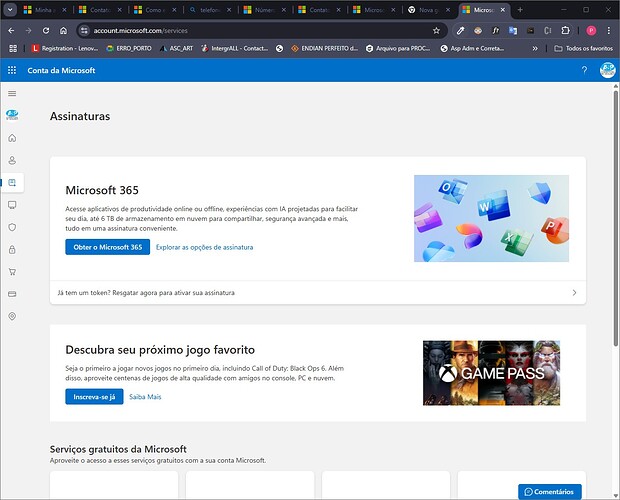Screen dimensions: 620x500
Task: Open tab search dropdown arrow
Action: coord(10,10)
